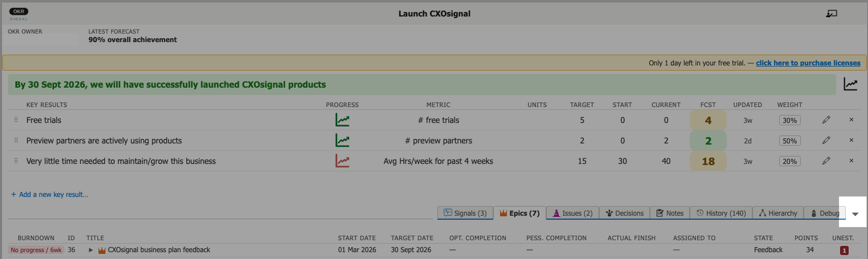
Task: Expand the CXOsignal business plan feedback epic
Action: pos(91,250)
